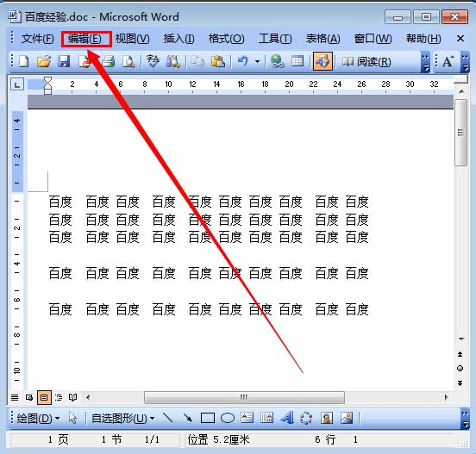This screenshot has height=454, width=476.
Task: Open Print Preview magnifier icon
Action: point(128,61)
